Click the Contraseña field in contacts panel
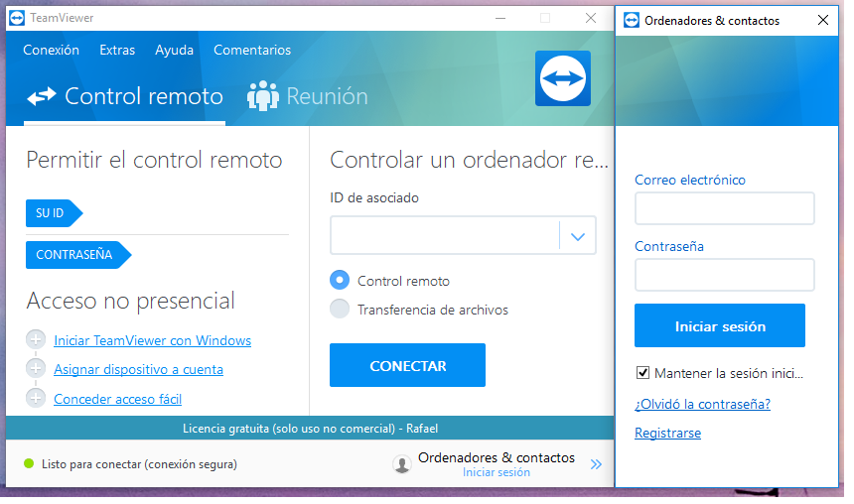This screenshot has width=854, height=504. (x=724, y=274)
